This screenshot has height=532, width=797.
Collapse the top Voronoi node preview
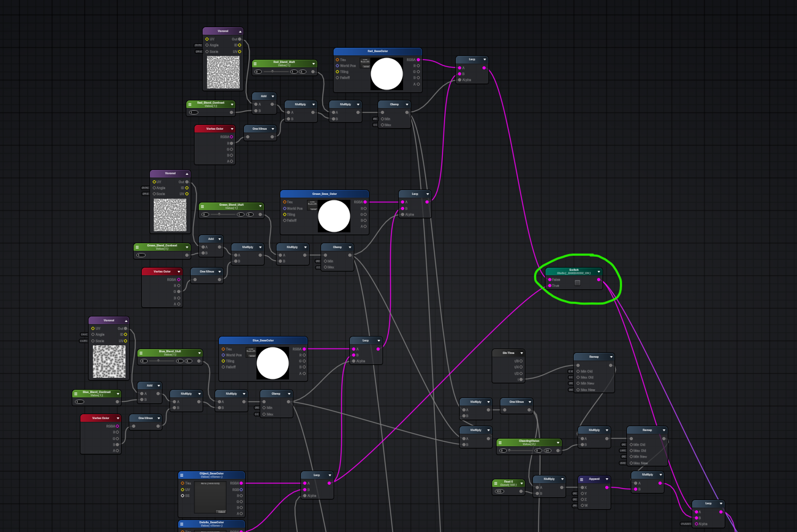pos(240,31)
